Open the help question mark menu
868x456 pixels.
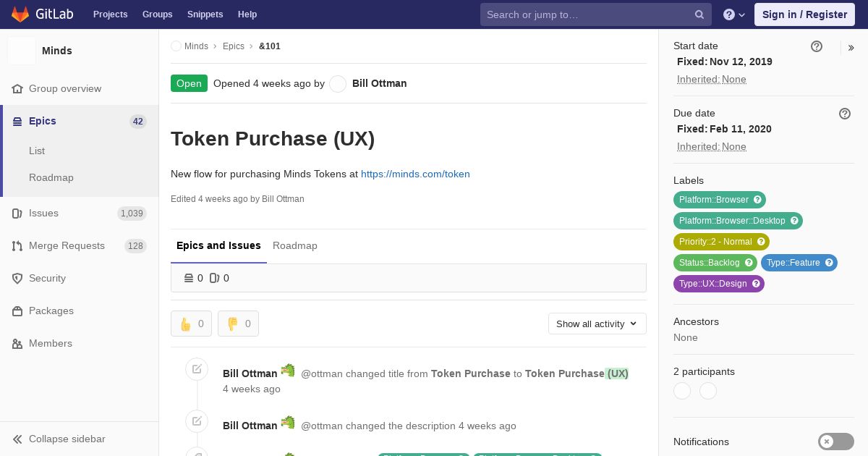734,14
